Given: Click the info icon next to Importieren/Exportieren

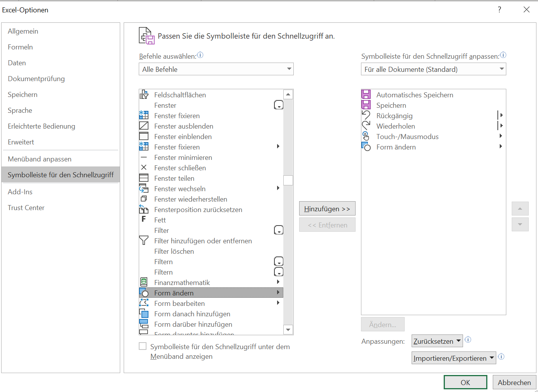Looking at the screenshot, I should tap(501, 357).
